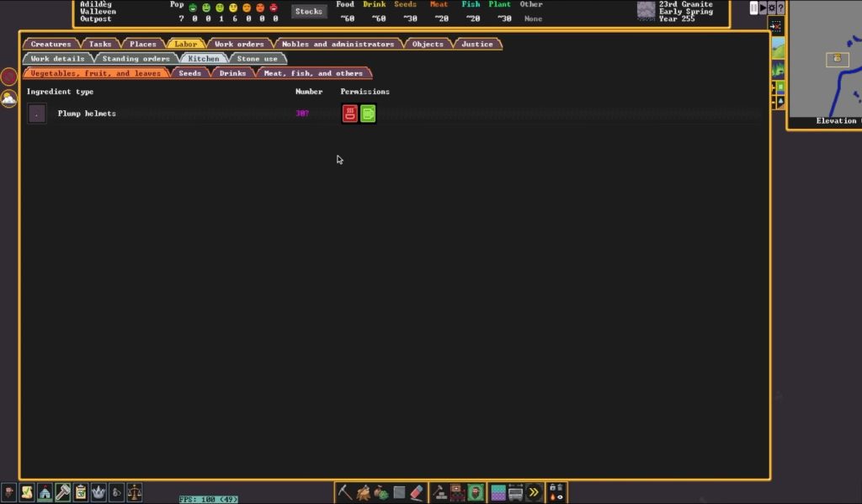Open the Nobles and administrators tab
Viewport: 862px width, 504px height.
click(338, 44)
